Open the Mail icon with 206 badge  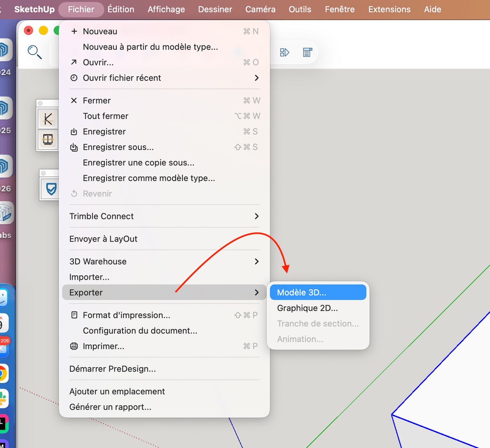pos(3,347)
